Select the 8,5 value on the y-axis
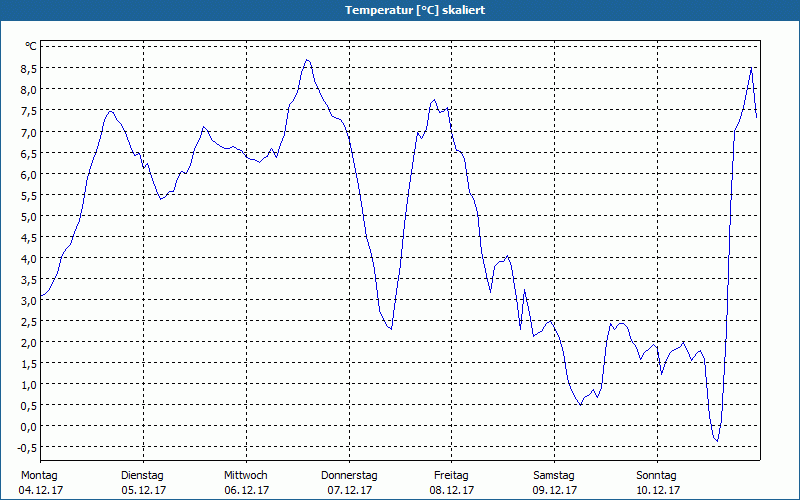The image size is (800, 500). [27, 68]
